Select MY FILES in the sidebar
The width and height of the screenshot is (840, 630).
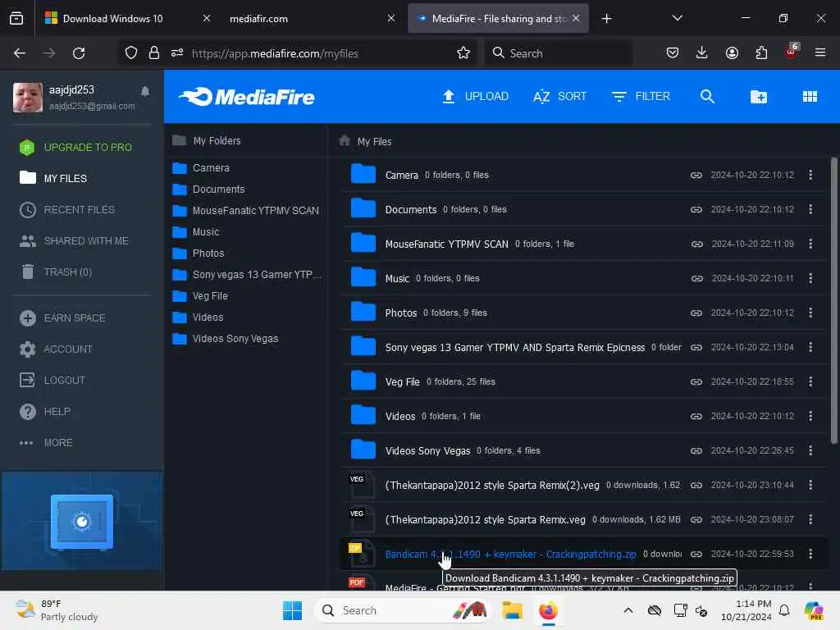pos(53,178)
